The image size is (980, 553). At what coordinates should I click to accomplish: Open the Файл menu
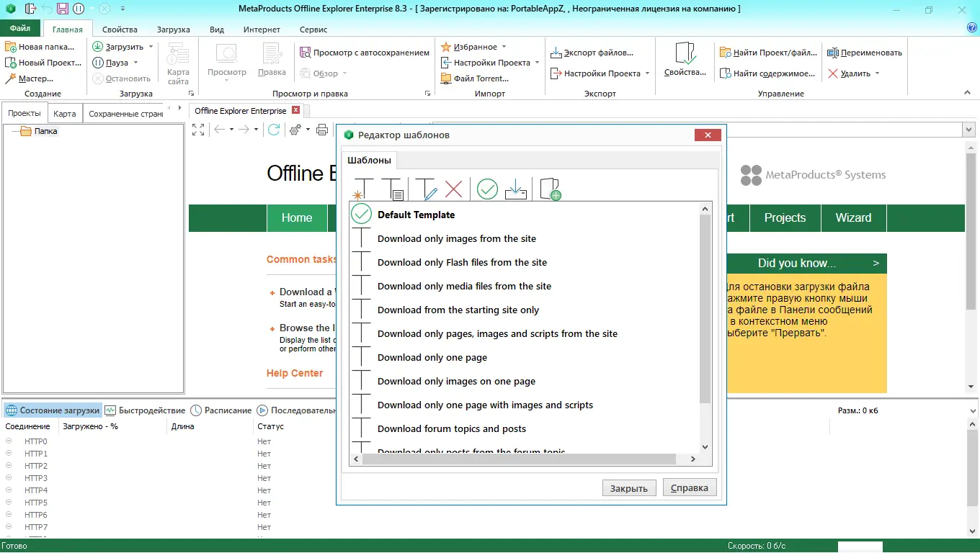coord(20,29)
